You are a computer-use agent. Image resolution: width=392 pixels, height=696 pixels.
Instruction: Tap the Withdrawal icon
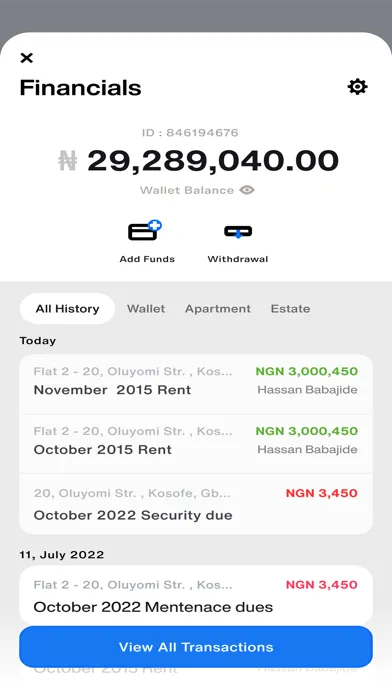[x=238, y=232]
